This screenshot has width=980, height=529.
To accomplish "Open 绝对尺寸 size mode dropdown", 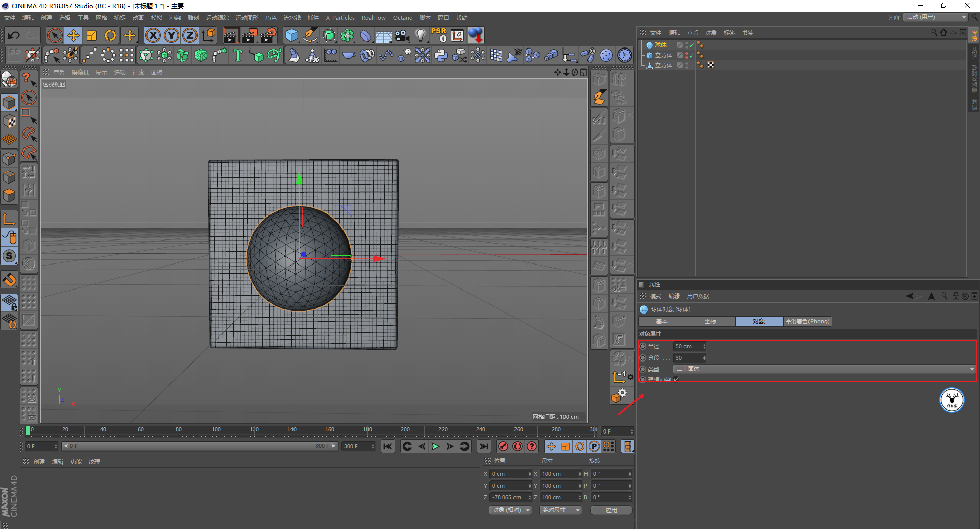I will 560,510.
